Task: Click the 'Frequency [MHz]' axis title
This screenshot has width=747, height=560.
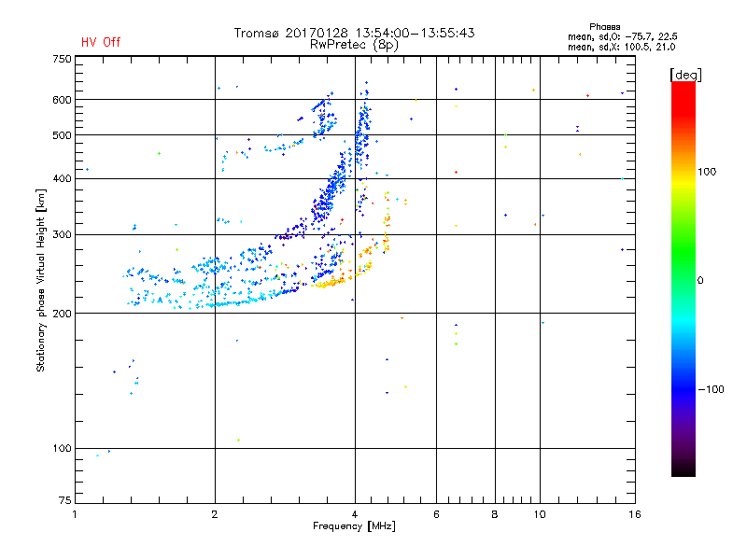Action: (x=354, y=526)
